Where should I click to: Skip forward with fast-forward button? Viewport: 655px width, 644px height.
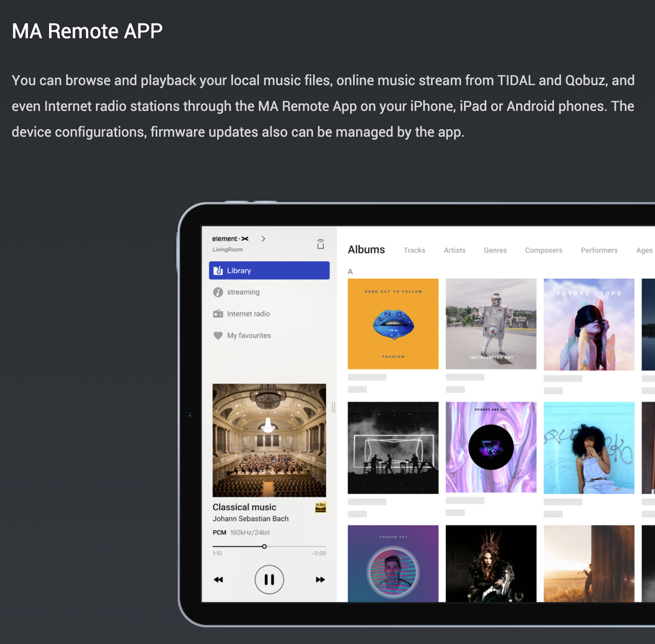tap(320, 579)
